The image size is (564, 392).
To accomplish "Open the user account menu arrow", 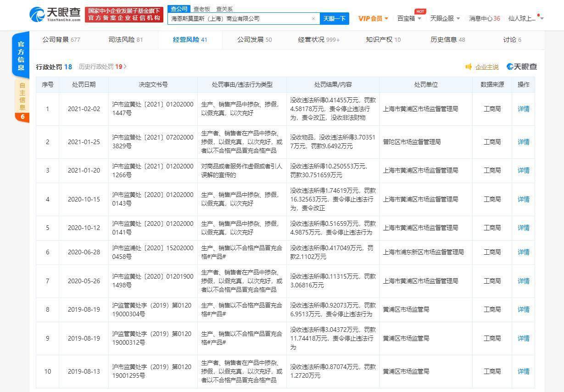I will 542,18.
